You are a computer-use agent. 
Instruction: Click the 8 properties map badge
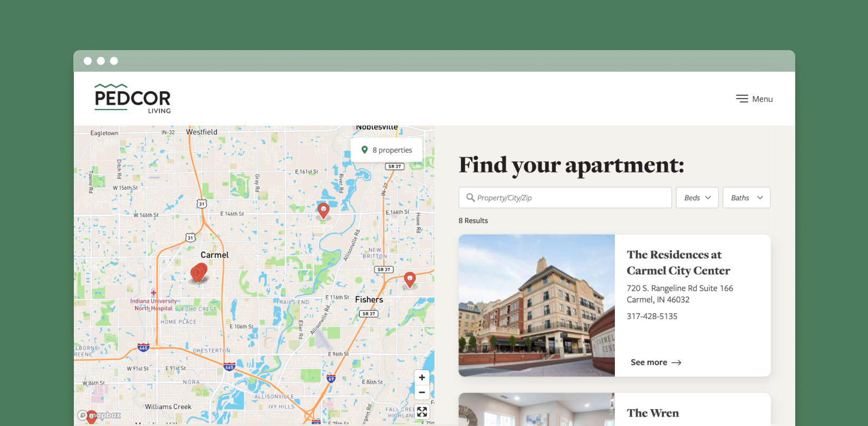tap(387, 150)
